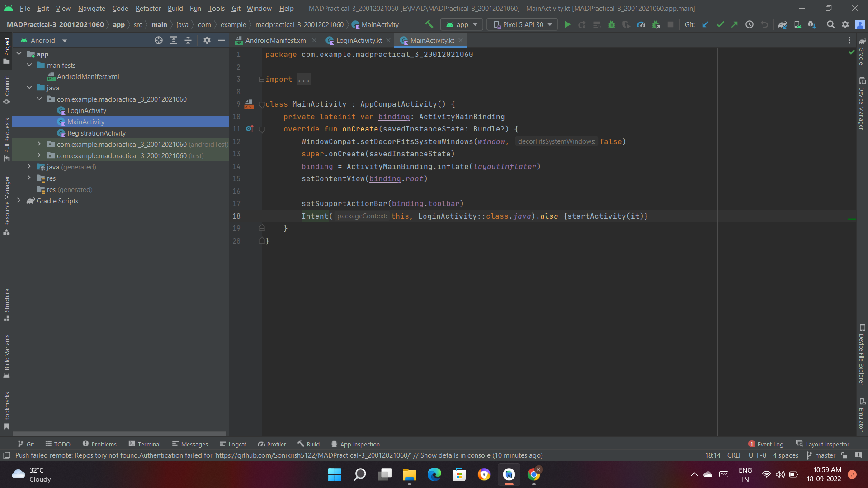The width and height of the screenshot is (868, 488).
Task: Toggle the keyboard layout in the system tray
Action: click(x=724, y=474)
